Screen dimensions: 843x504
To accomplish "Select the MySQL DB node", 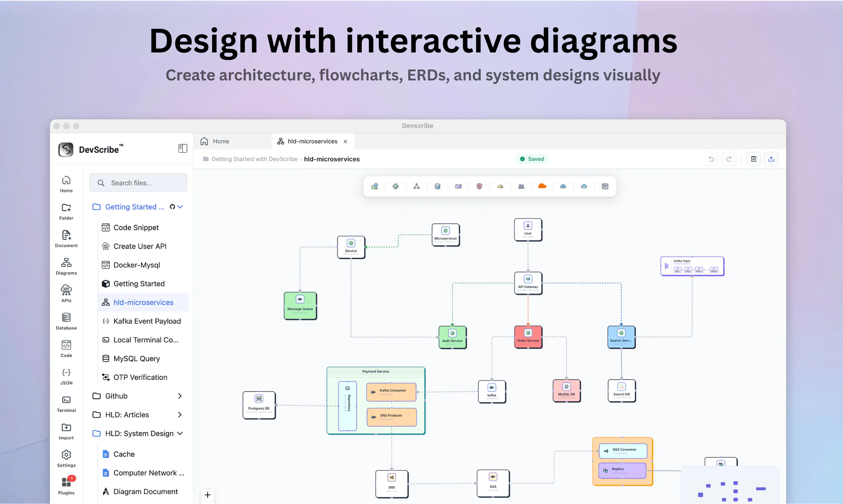I will (566, 391).
